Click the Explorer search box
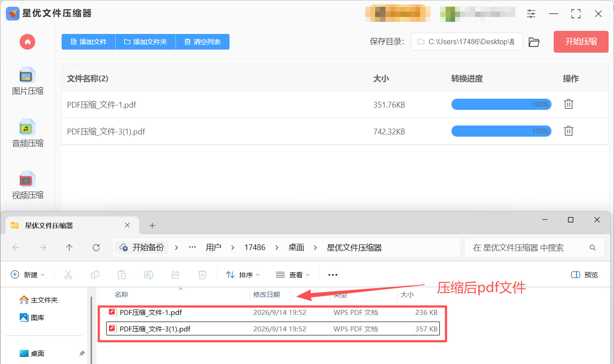Viewport: 614px width, 364px height. pos(535,247)
